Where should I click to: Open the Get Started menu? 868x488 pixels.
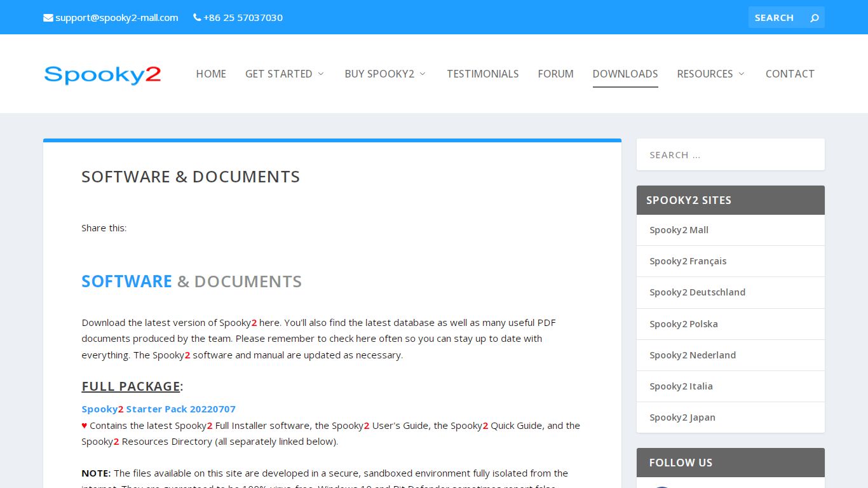[x=279, y=74]
